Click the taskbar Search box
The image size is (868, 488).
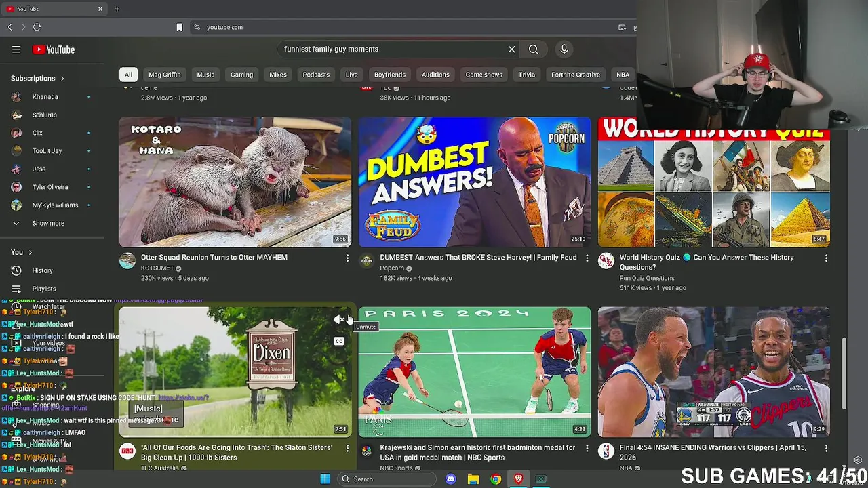coord(387,479)
